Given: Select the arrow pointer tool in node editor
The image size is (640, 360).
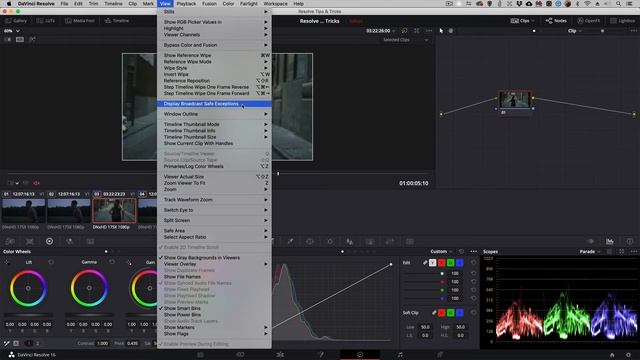Looking at the screenshot, I should (x=441, y=31).
